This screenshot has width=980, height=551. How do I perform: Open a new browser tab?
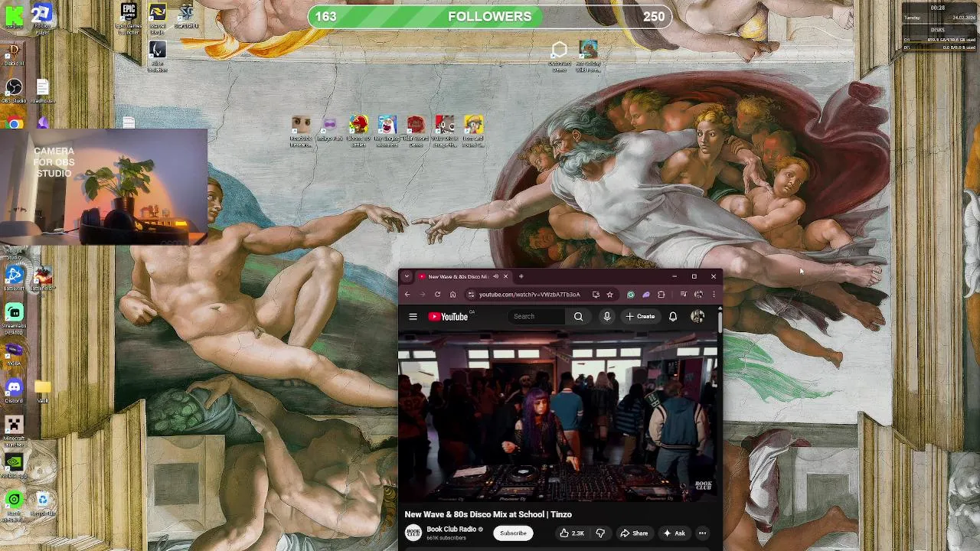point(521,276)
